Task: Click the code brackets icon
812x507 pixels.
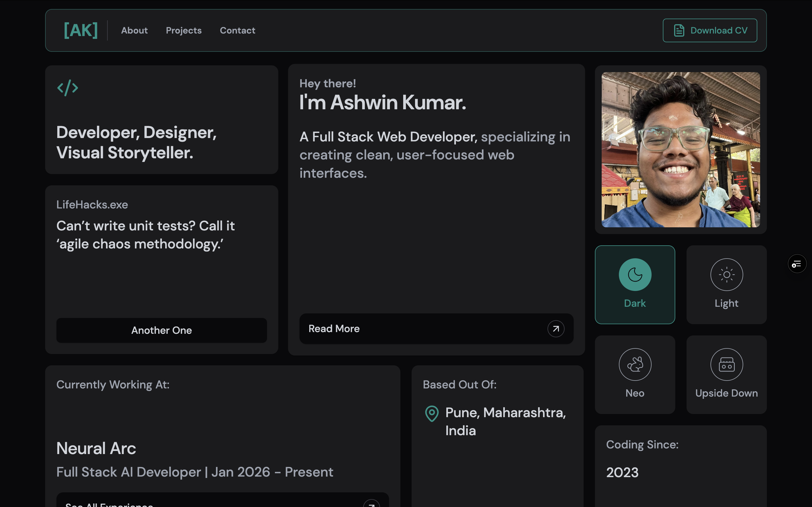Action: coord(67,88)
